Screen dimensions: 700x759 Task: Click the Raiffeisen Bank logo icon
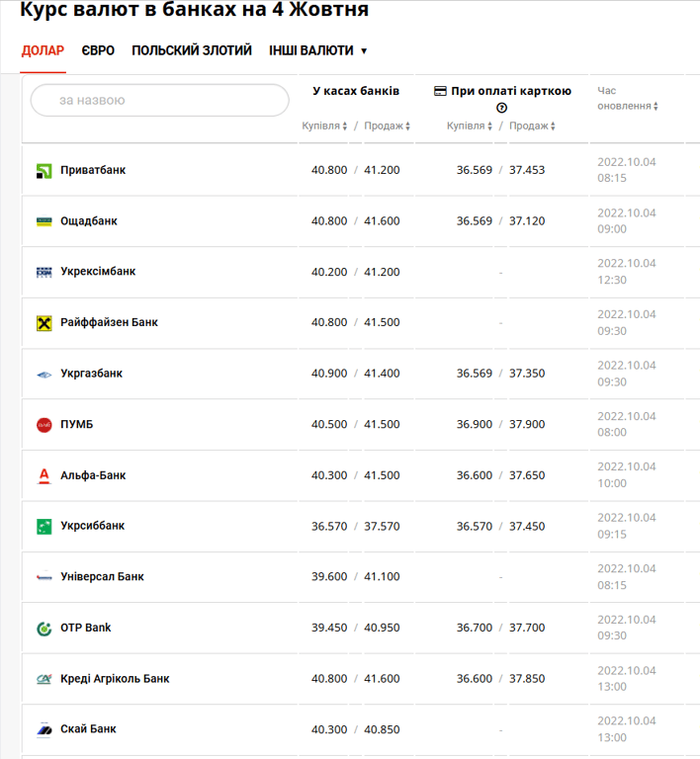coord(44,323)
